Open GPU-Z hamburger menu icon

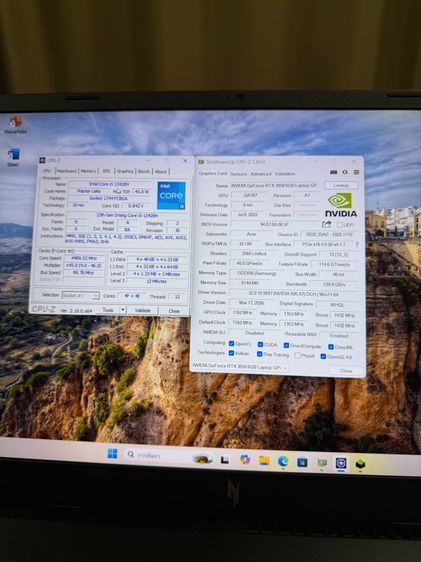(356, 172)
